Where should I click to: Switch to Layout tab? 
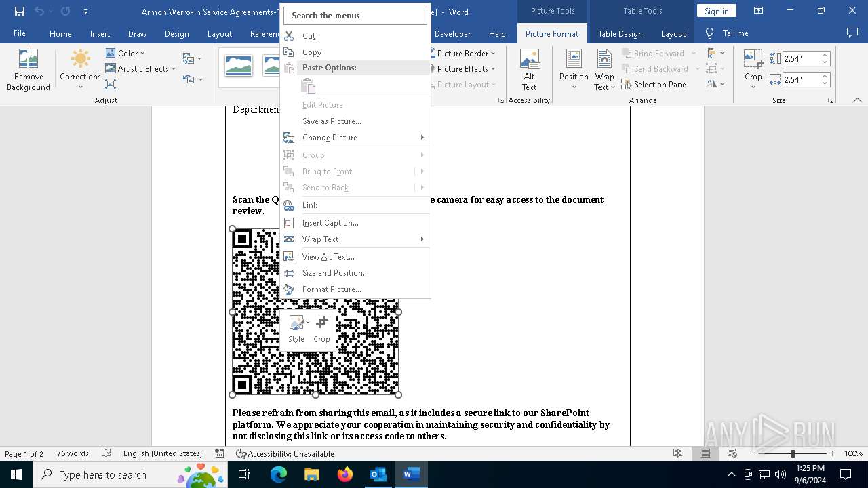coord(219,33)
